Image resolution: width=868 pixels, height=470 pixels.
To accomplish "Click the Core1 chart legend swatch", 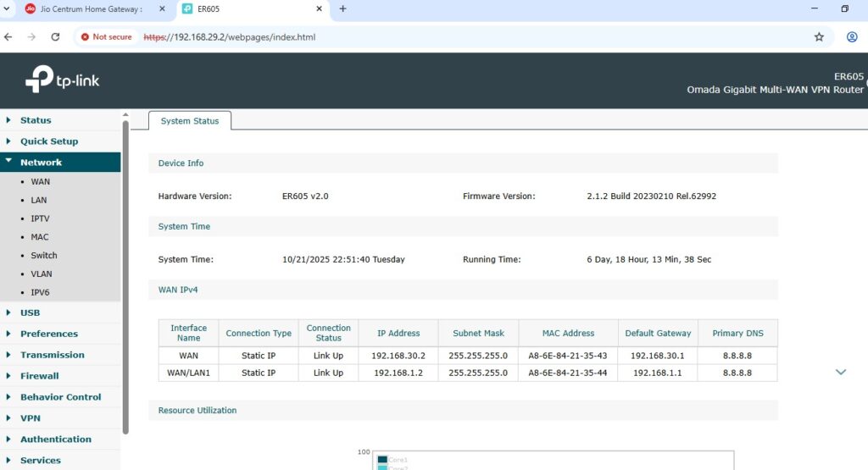I will [x=382, y=460].
